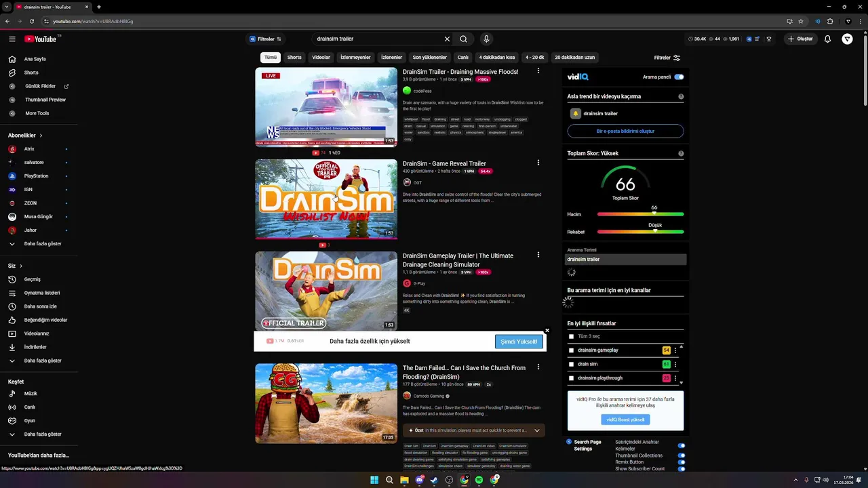The width and height of the screenshot is (868, 488).
Task: Select the Tümü filter chip
Action: click(x=271, y=58)
